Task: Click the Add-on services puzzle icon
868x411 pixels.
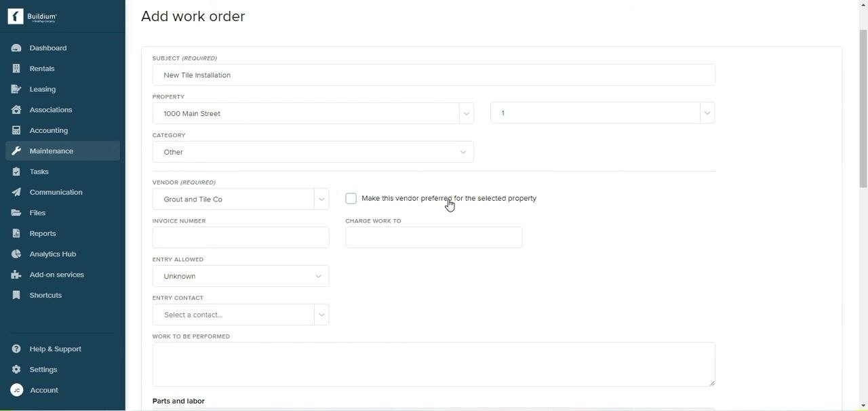Action: 16,275
